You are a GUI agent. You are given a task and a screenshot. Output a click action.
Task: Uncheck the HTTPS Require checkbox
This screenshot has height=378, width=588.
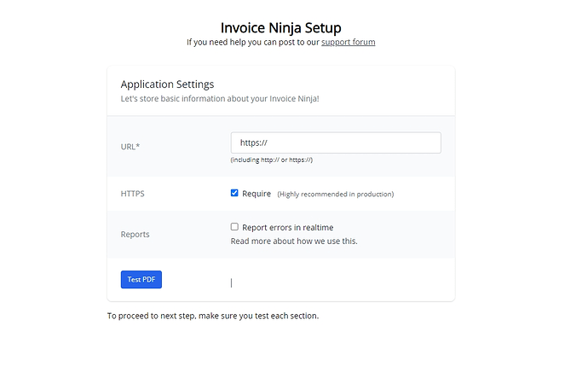coord(234,193)
